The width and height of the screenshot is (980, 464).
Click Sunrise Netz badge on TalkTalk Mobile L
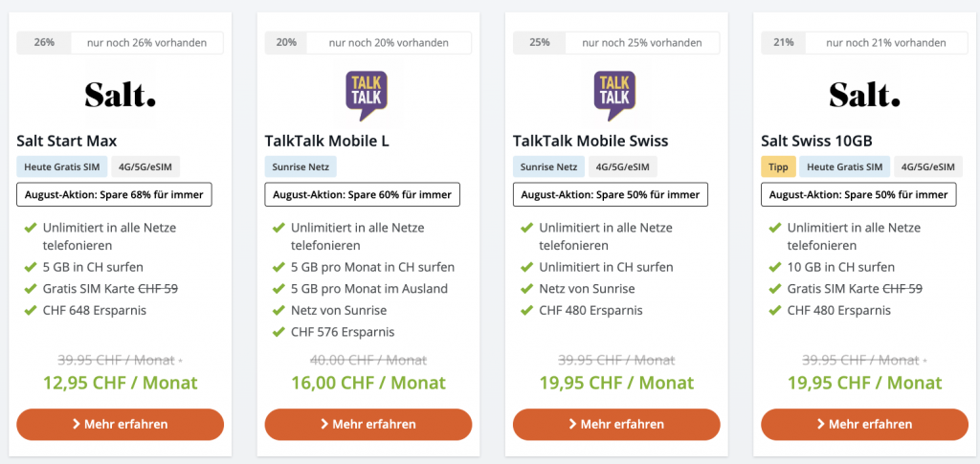tap(300, 167)
